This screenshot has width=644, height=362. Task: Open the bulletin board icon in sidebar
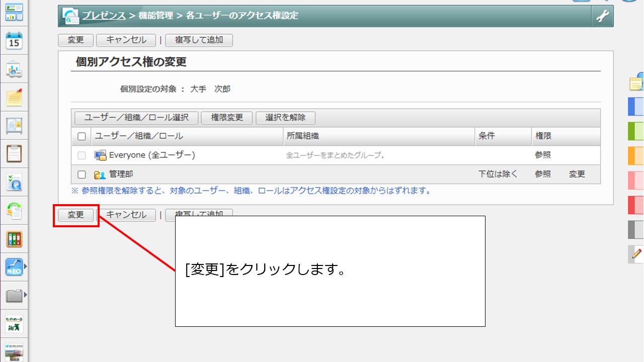tap(14, 126)
